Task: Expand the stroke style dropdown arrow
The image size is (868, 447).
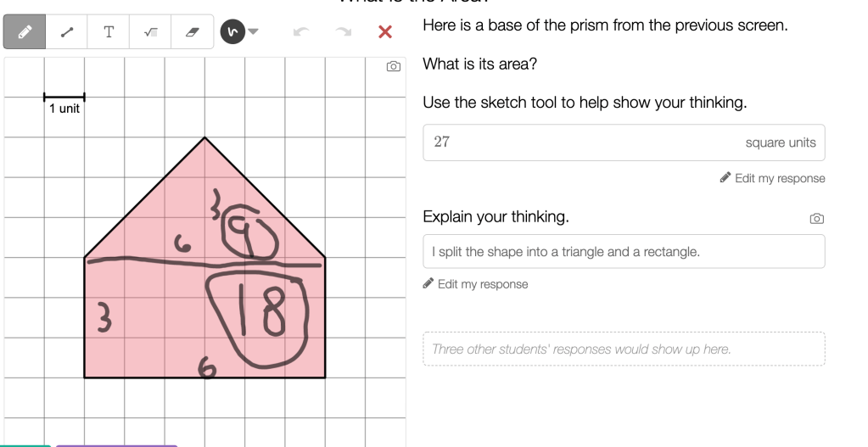Action: [x=253, y=32]
